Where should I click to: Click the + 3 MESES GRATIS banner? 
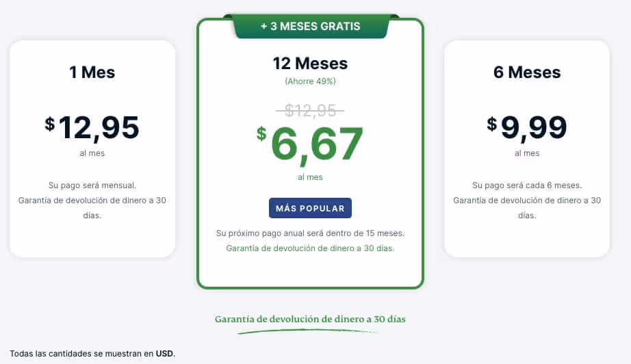[x=310, y=27]
